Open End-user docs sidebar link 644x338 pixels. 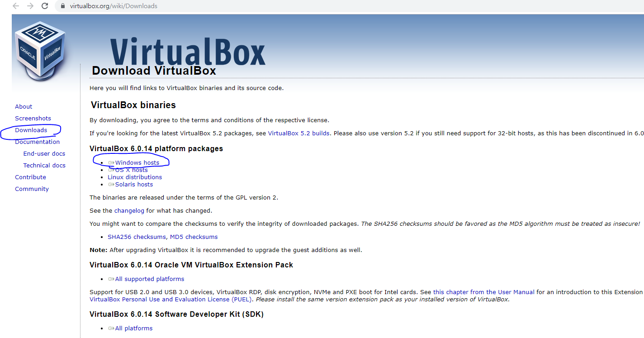44,153
